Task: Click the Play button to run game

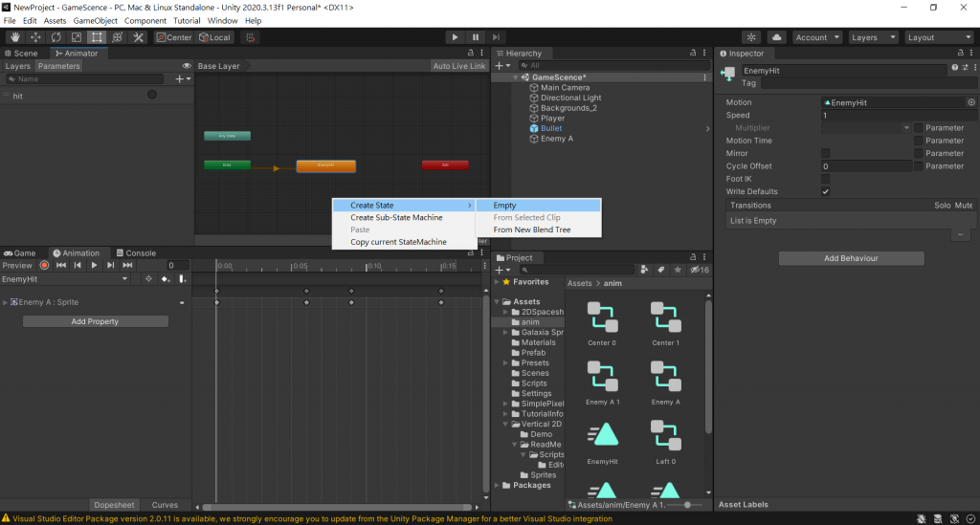Action: point(455,37)
